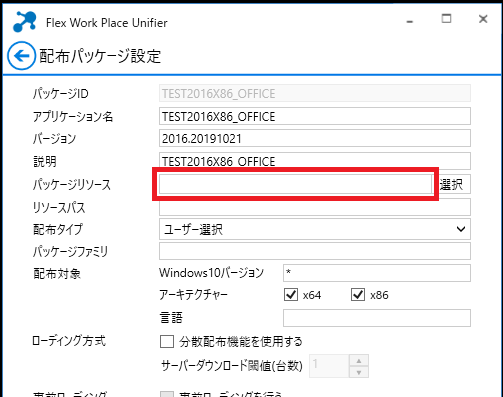Click the パッケージリソース label
Image resolution: width=503 pixels, height=397 pixels.
pos(72,184)
